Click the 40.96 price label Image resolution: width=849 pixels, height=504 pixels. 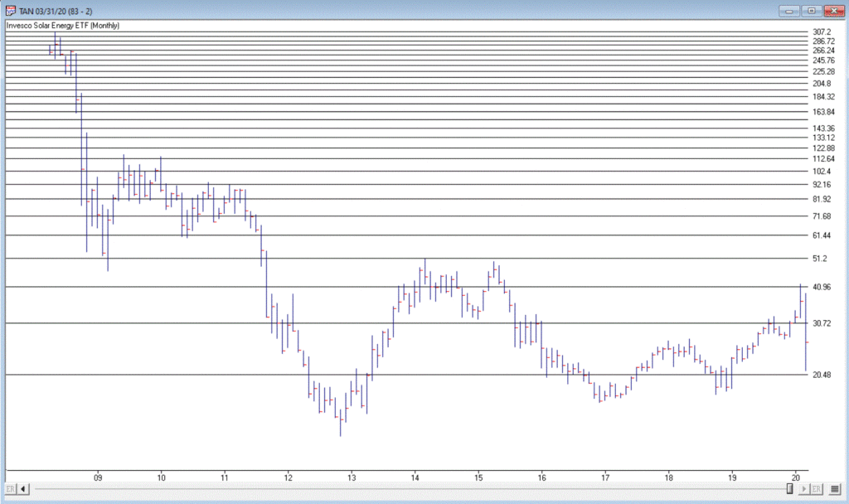(x=822, y=287)
